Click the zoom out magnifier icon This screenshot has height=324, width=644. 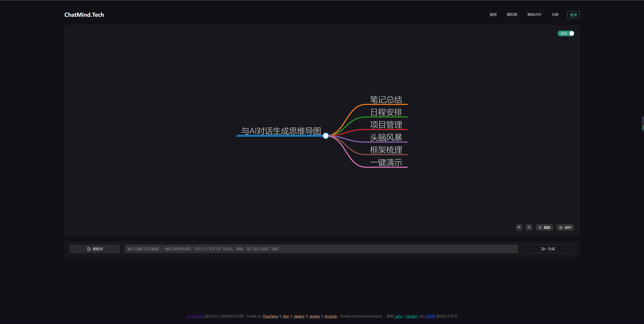(x=529, y=227)
